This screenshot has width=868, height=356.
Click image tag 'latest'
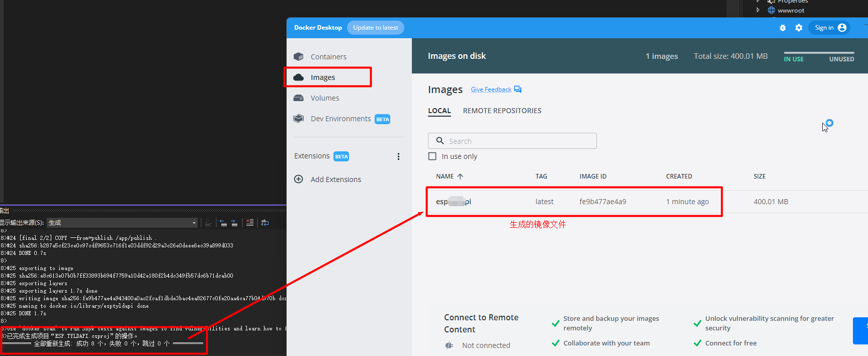point(544,202)
